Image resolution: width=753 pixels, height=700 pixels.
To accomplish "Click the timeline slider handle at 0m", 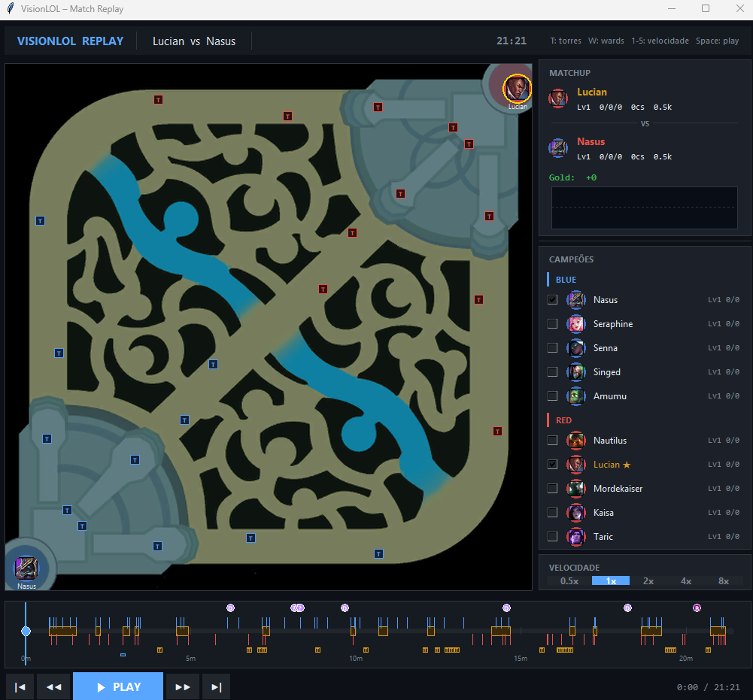I will (x=26, y=631).
